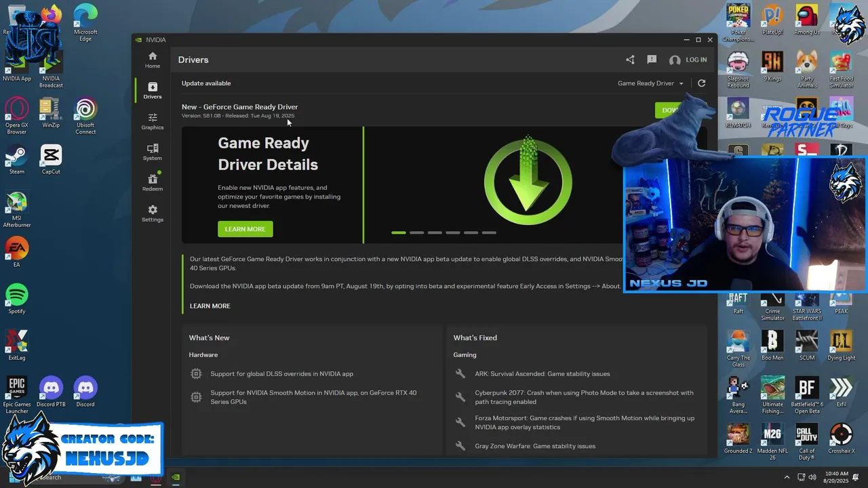This screenshot has width=868, height=488.
Task: Open Epic Games Launcher desktop shortcut
Action: (x=17, y=395)
